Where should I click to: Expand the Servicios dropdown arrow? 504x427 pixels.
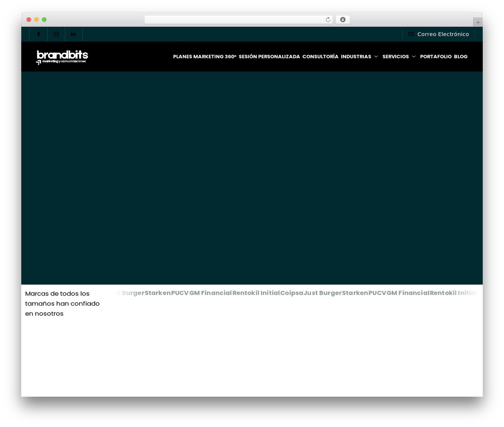point(414,57)
